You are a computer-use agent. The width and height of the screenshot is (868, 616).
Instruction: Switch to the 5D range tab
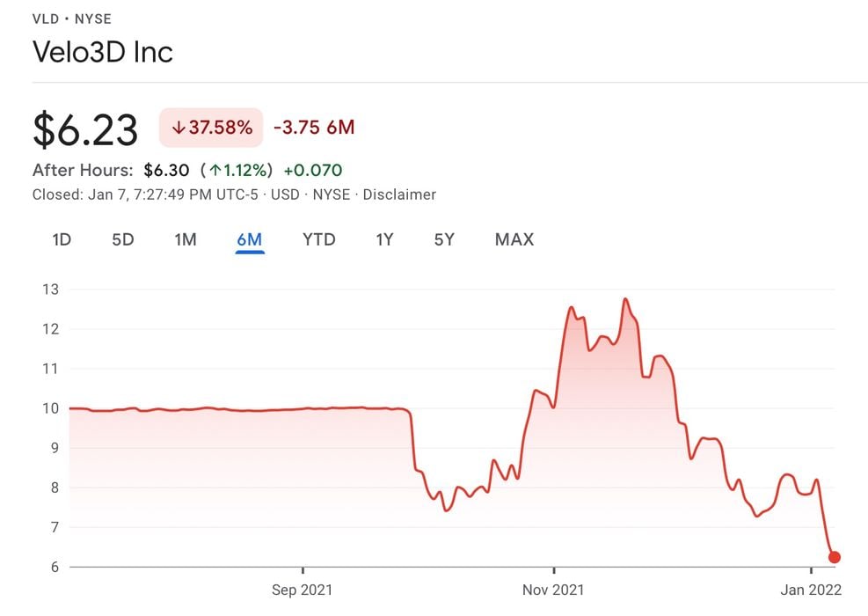point(123,239)
